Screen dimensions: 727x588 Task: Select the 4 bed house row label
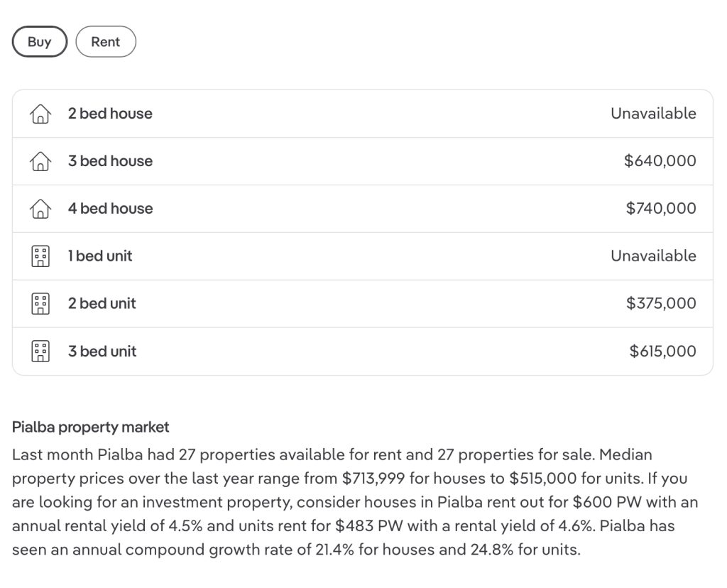110,209
